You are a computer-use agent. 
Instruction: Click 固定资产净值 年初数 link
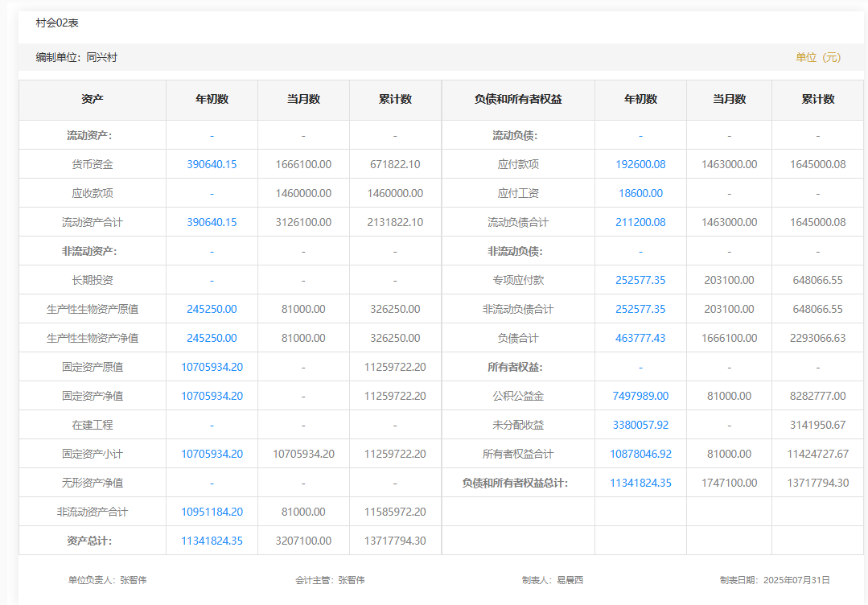click(212, 396)
